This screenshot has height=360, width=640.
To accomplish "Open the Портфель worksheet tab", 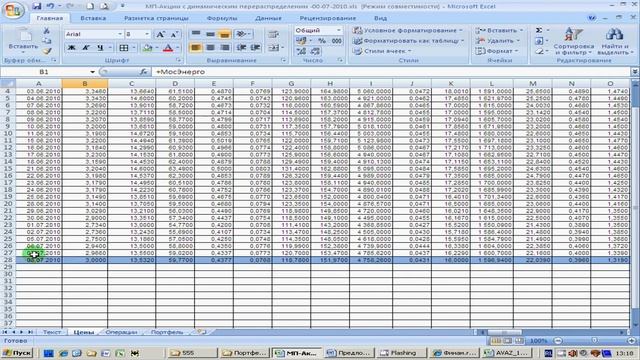I will (167, 332).
